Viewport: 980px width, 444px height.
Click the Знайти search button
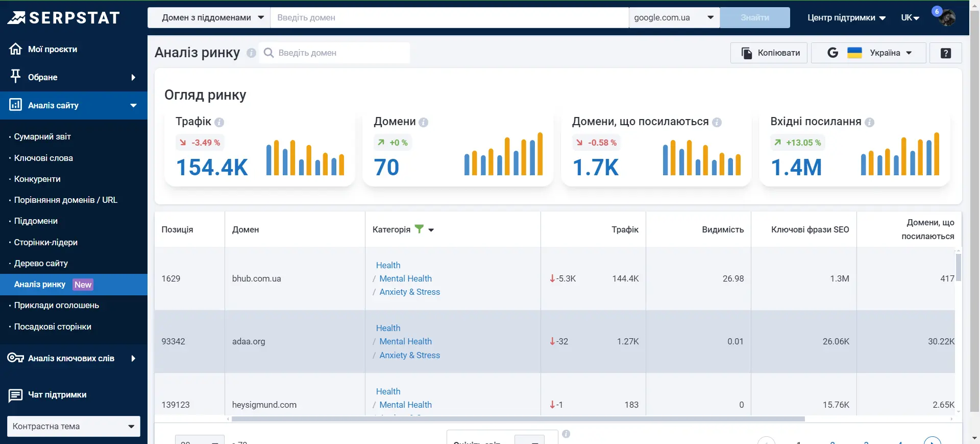755,17
